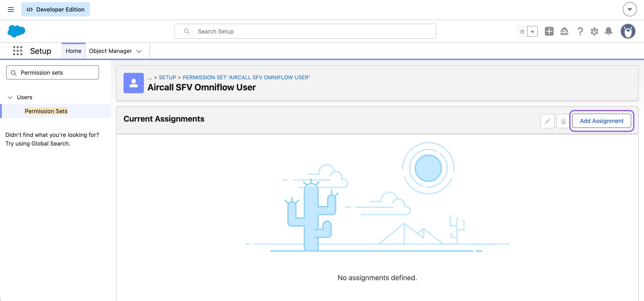Screen dimensions: 644x301
Task: Click the purple user icon beside the title
Action: point(133,83)
